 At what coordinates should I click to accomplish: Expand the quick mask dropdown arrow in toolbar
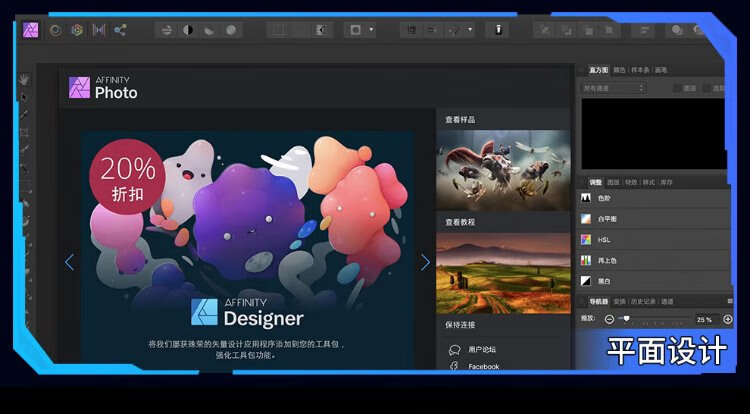click(372, 30)
